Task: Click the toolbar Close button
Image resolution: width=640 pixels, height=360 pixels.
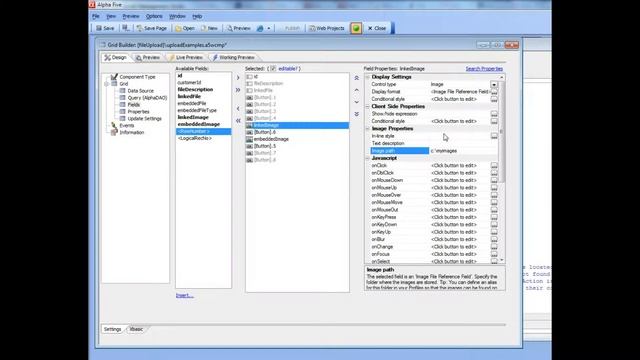Action: click(377, 28)
